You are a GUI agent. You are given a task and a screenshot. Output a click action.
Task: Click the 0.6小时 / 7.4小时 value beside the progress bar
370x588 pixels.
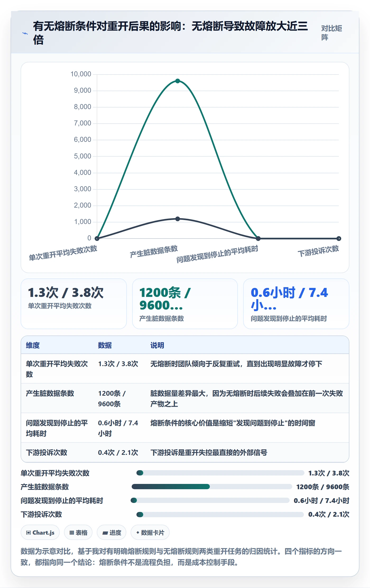point(322,501)
